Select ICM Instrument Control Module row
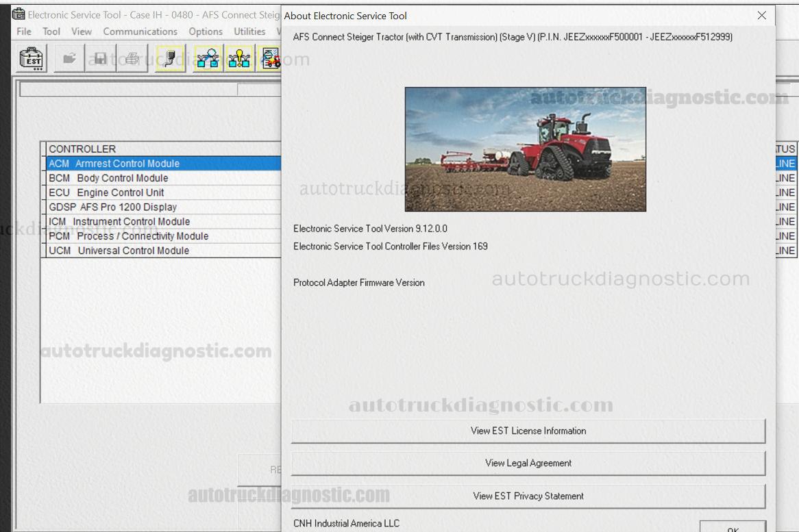This screenshot has width=799, height=532. coord(163,221)
